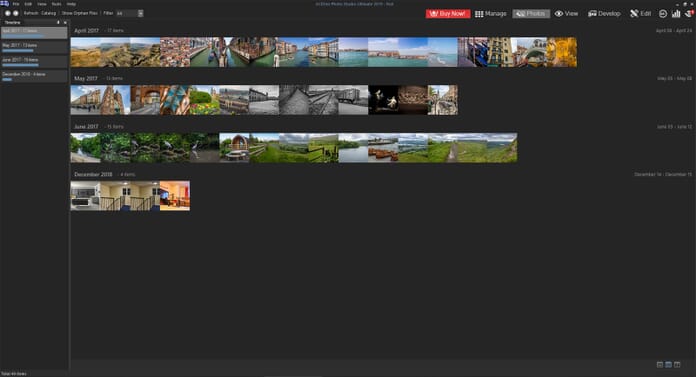Select May 2017 in the Timeline
The image size is (696, 377).
click(34, 47)
